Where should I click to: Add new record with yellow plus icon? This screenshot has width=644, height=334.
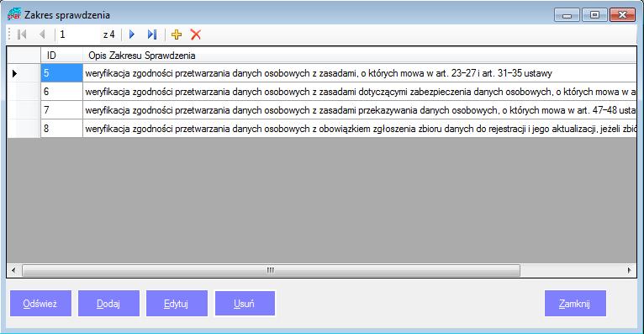177,34
